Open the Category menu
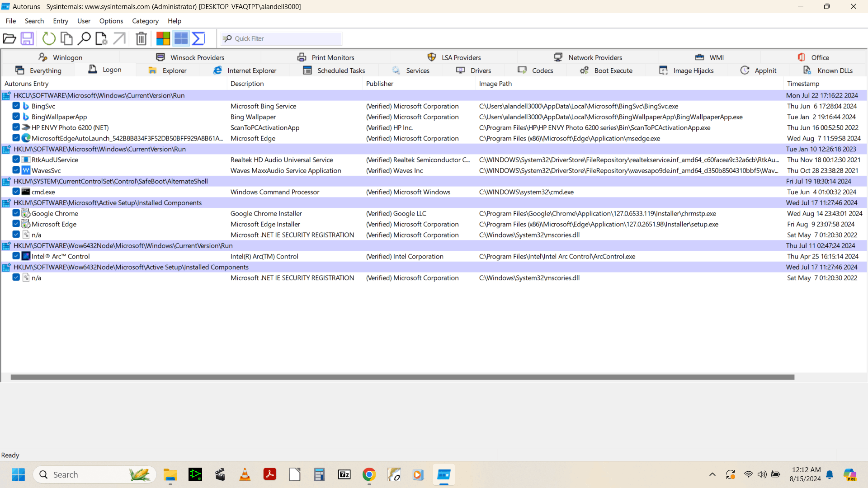 coord(145,21)
